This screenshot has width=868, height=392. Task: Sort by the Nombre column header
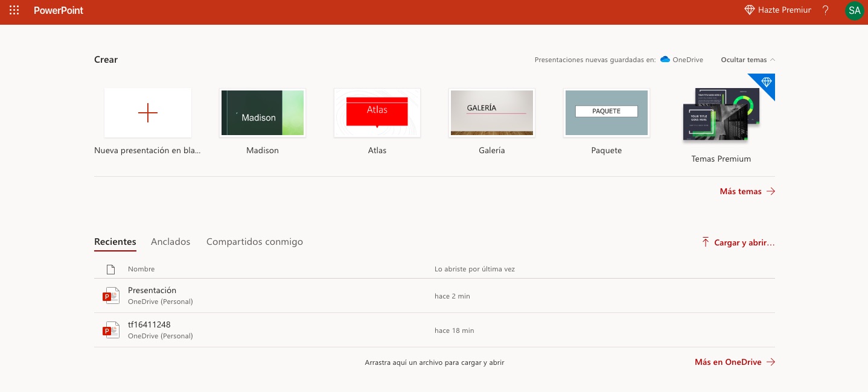141,269
